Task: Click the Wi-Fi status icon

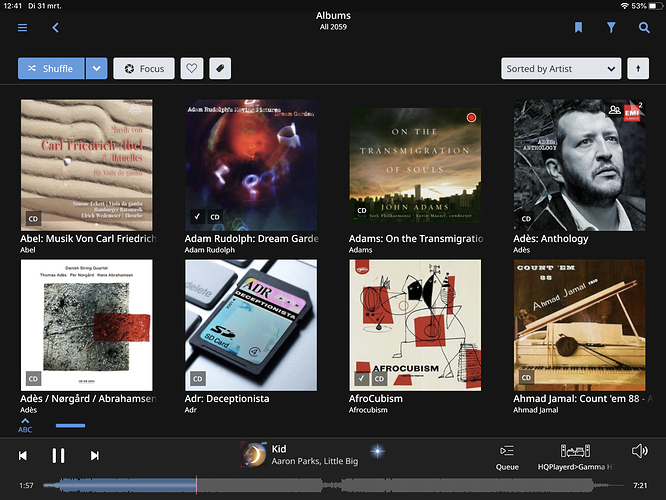Action: (x=624, y=6)
